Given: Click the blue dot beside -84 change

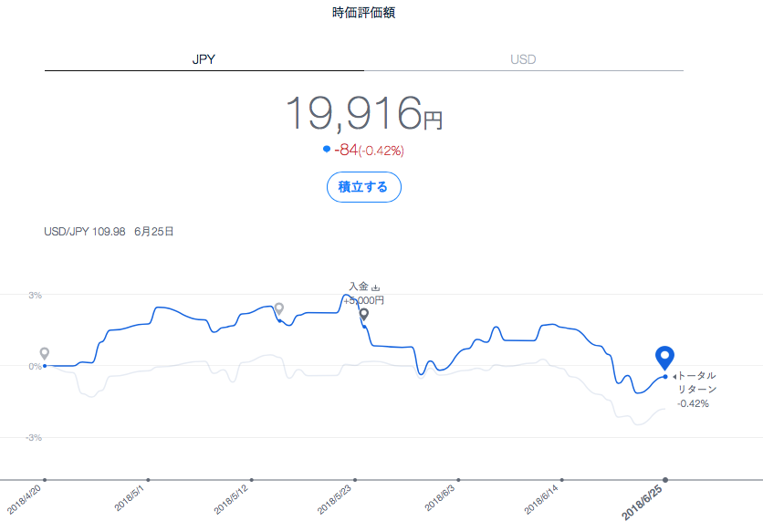Looking at the screenshot, I should click(327, 149).
